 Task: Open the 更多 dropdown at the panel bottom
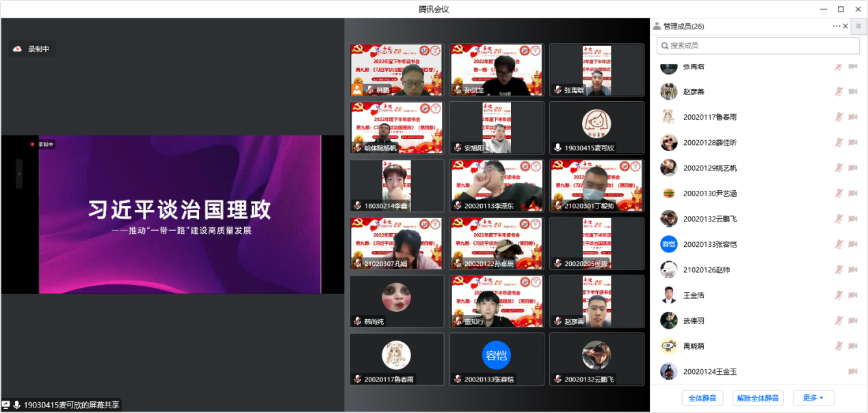pos(813,397)
